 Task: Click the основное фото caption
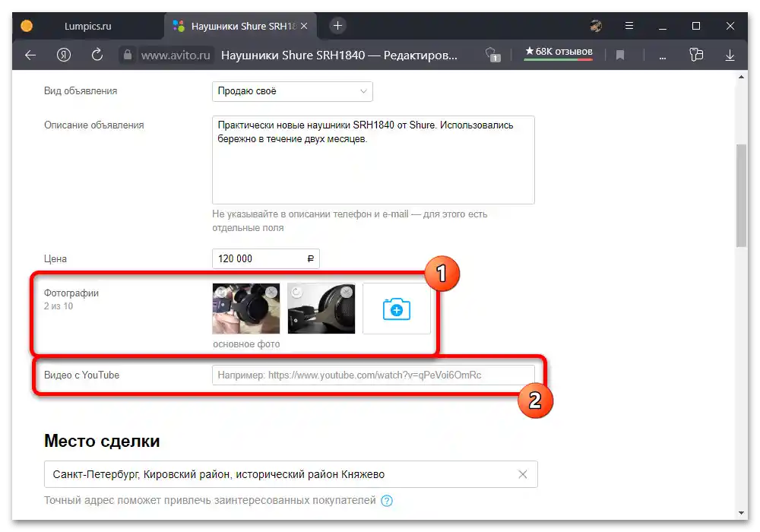point(246,344)
